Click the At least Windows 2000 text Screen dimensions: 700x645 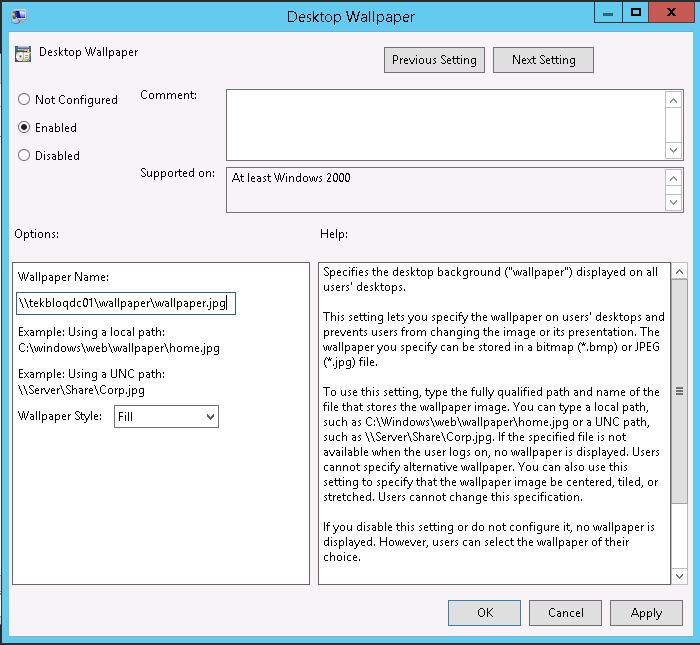click(291, 178)
